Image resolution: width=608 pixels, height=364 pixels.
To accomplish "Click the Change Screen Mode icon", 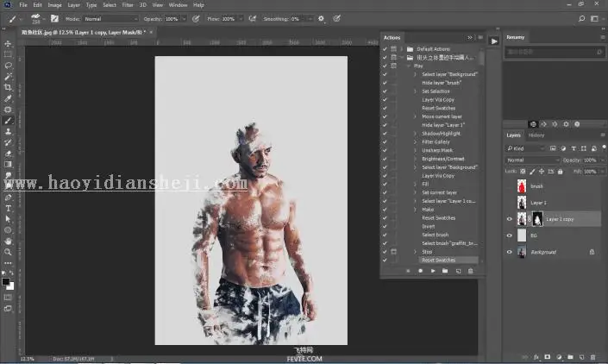I will point(8,309).
